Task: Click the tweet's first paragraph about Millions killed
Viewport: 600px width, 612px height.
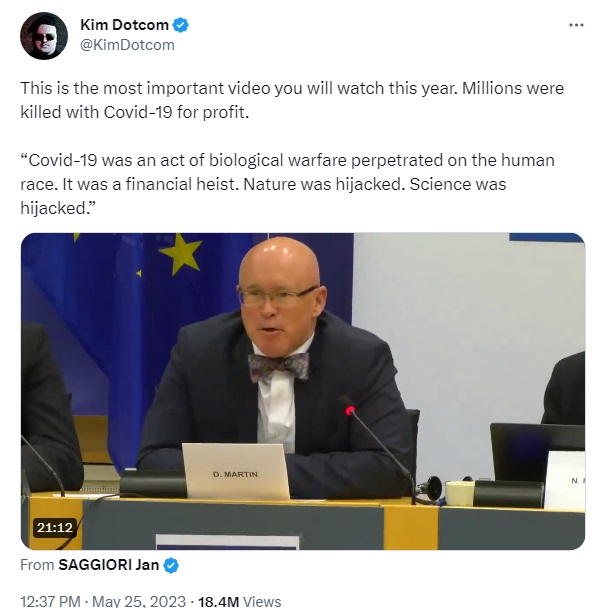Action: coord(292,100)
